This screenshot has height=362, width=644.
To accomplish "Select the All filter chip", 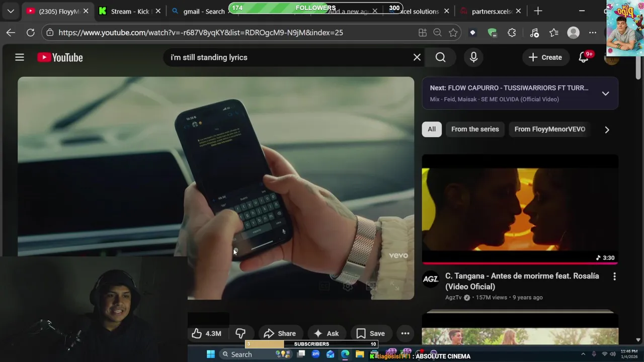I will point(432,129).
